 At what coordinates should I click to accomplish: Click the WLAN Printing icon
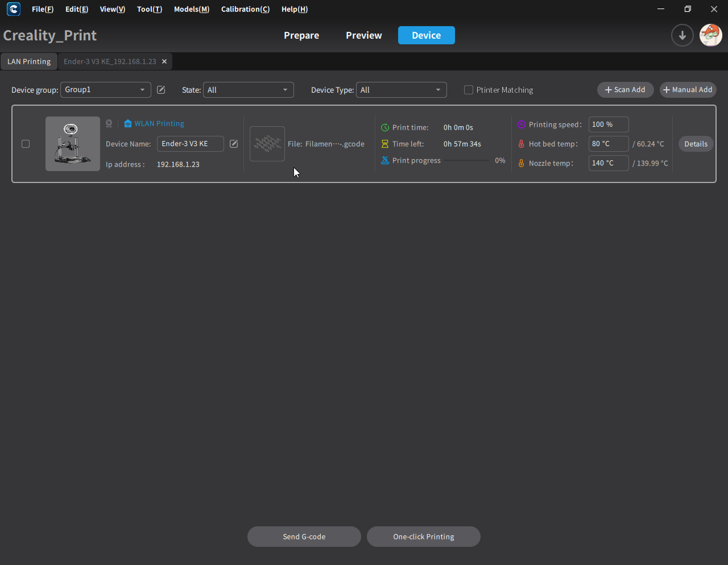127,123
